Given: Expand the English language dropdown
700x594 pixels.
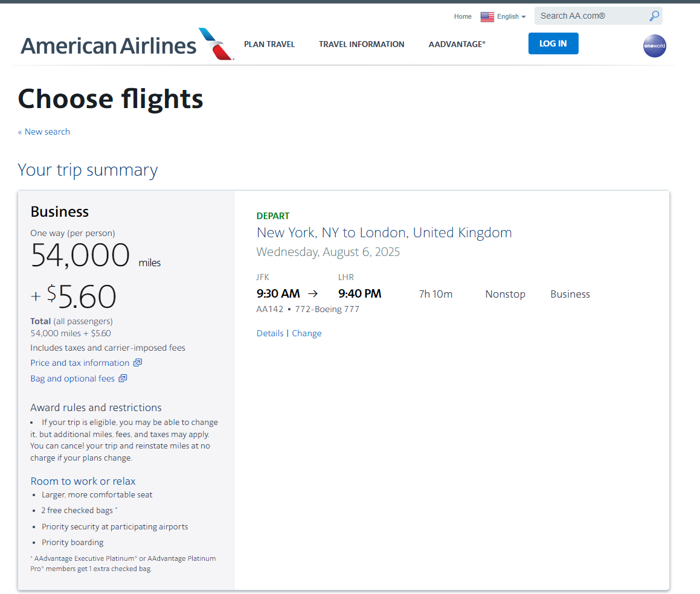Looking at the screenshot, I should click(x=509, y=16).
